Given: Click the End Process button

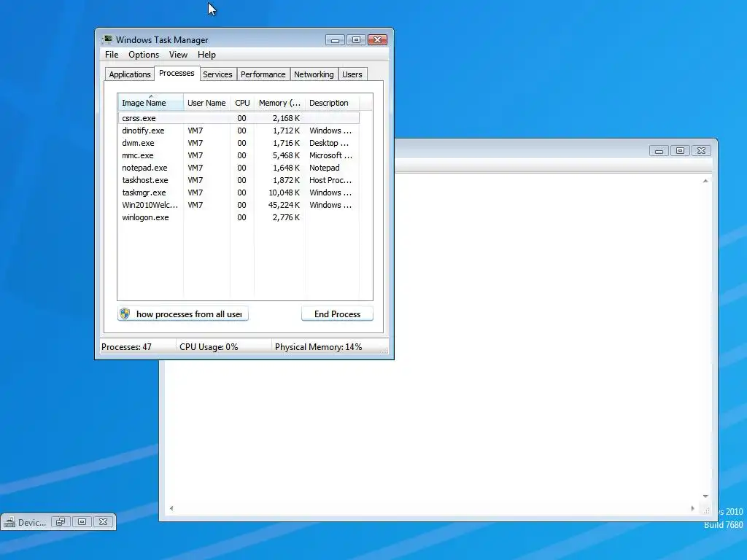Looking at the screenshot, I should (x=337, y=314).
